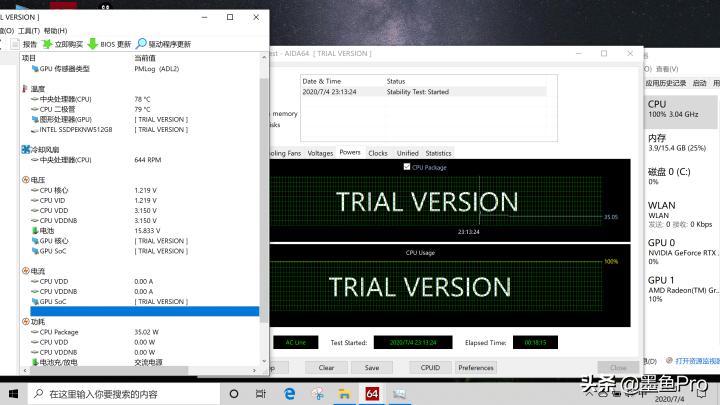Click the BIOS 更新 toolbar button
The width and height of the screenshot is (720, 405).
pyautogui.click(x=109, y=44)
